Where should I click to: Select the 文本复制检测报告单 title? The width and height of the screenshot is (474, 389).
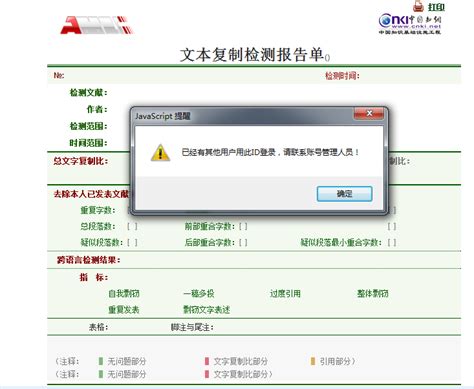click(x=252, y=55)
